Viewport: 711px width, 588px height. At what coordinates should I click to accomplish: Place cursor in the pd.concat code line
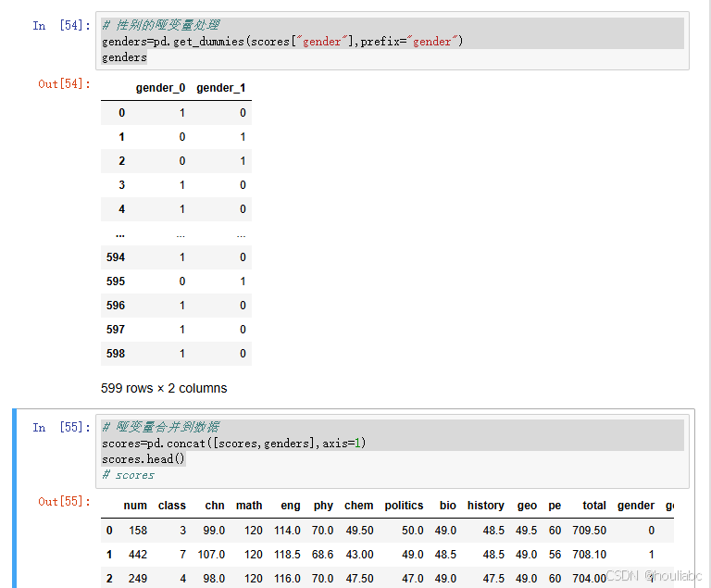pos(234,444)
